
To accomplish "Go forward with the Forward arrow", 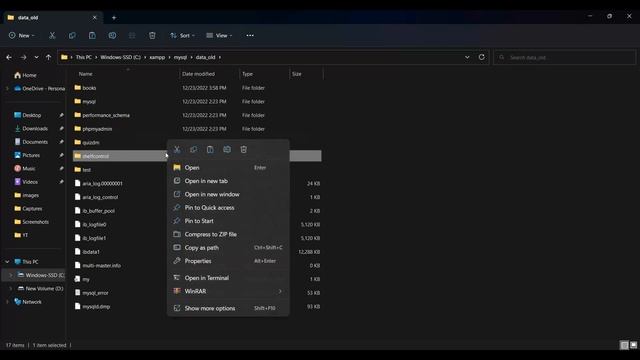I will coord(23,57).
